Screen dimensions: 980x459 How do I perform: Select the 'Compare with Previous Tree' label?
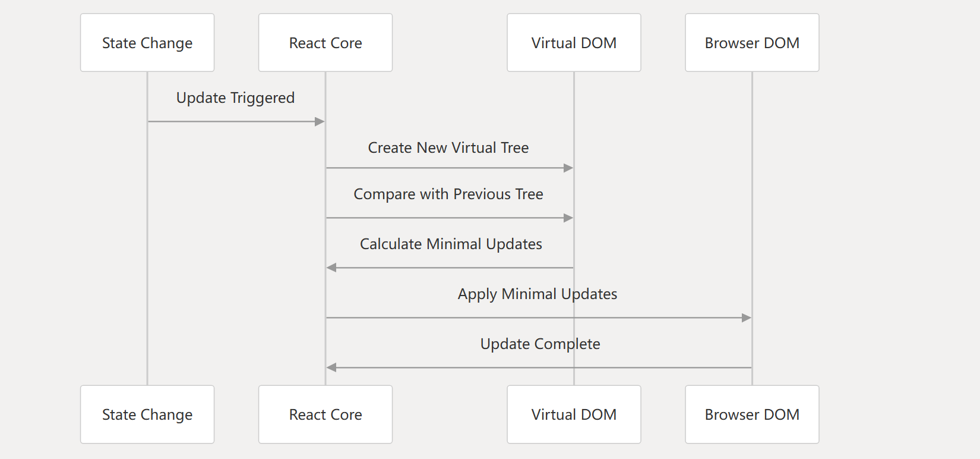[x=448, y=194]
